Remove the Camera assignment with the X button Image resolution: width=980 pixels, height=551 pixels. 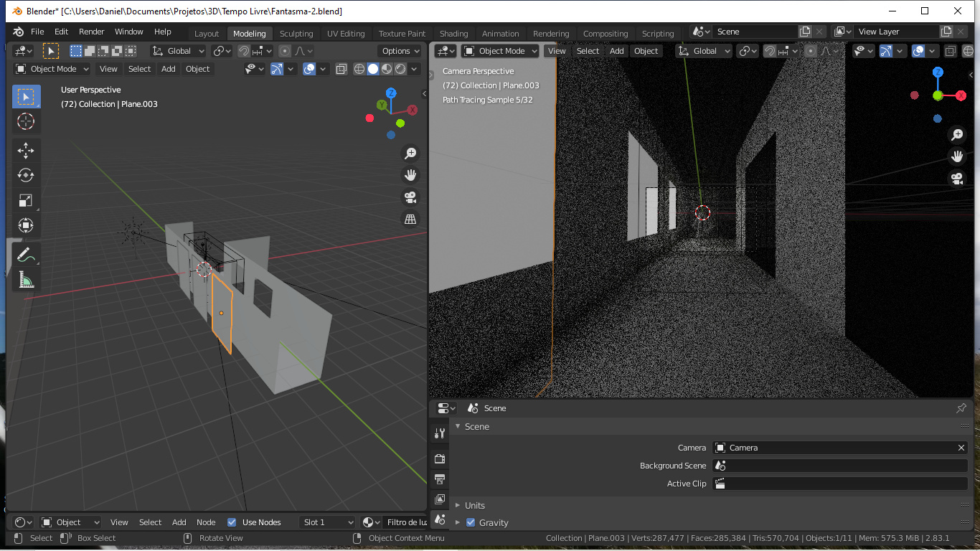[x=961, y=447]
